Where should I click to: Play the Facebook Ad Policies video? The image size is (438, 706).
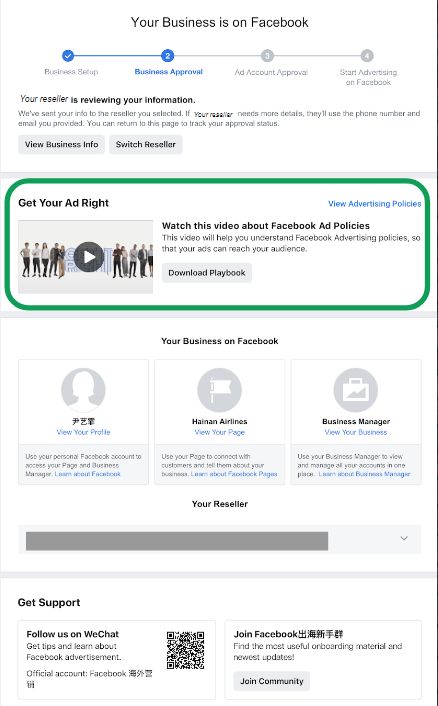point(89,257)
